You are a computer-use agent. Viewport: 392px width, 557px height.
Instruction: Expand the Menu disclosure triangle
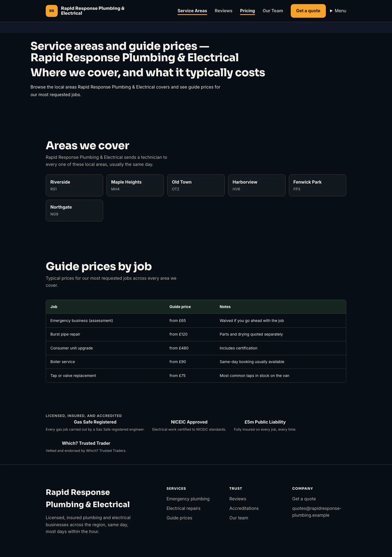click(x=331, y=11)
